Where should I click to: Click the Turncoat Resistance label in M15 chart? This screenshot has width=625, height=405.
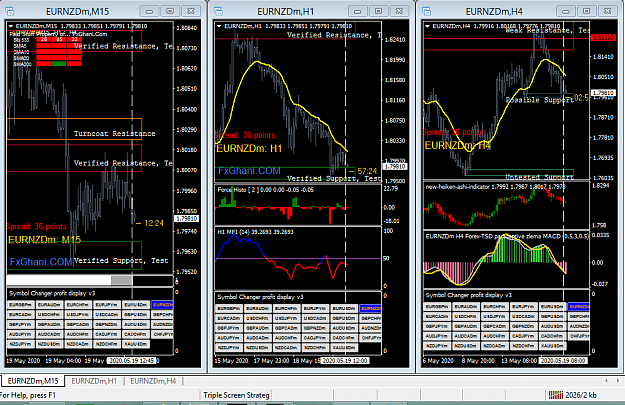pos(114,134)
